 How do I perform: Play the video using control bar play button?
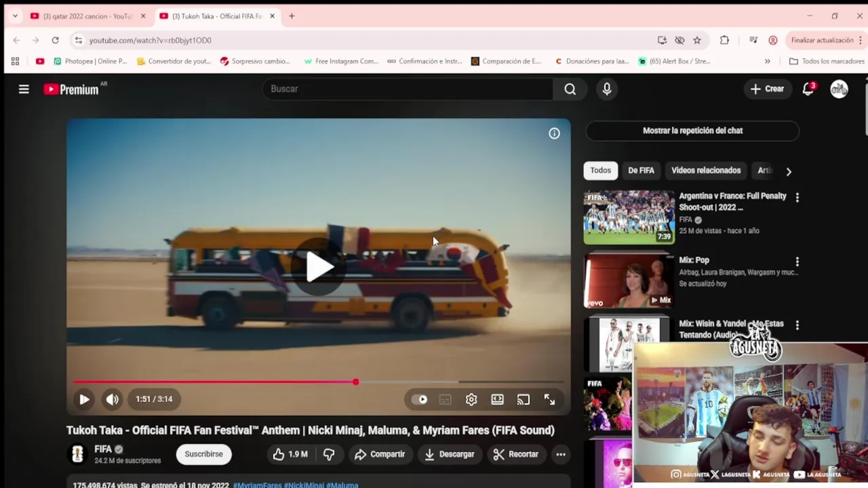point(84,399)
